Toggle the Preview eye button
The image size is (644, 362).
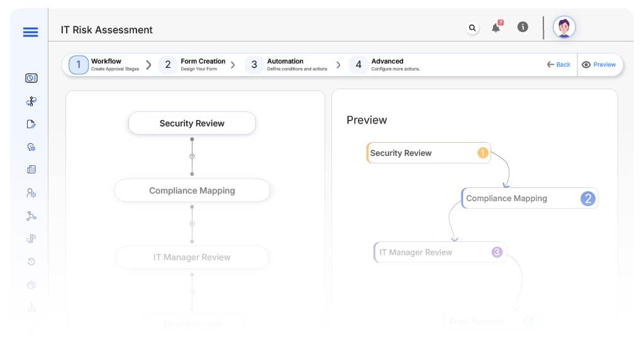pos(599,65)
